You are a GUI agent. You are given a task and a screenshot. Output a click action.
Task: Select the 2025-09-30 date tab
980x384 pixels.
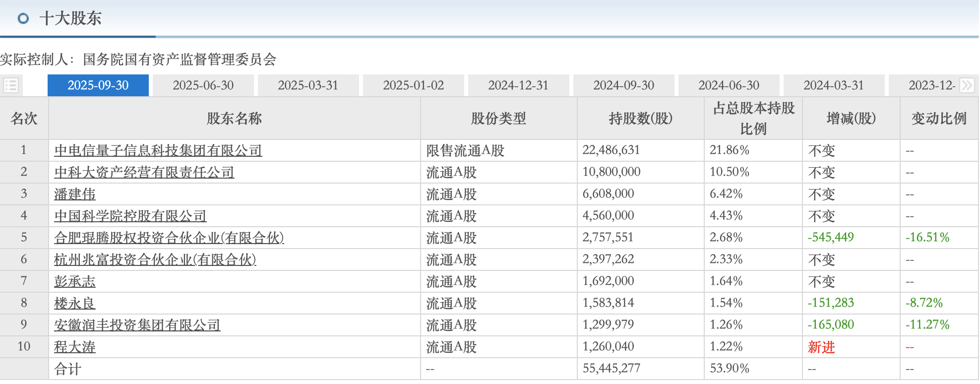point(98,85)
